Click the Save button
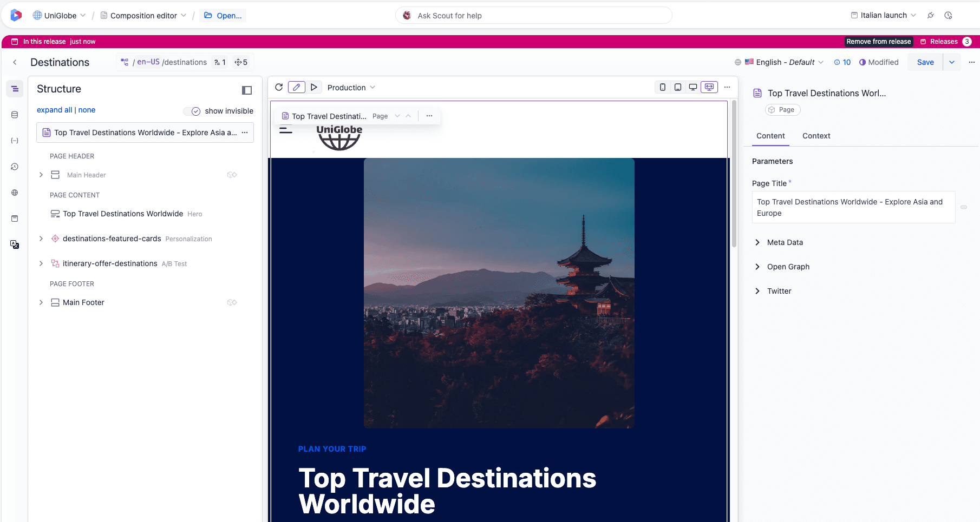Image resolution: width=980 pixels, height=522 pixels. (x=925, y=62)
